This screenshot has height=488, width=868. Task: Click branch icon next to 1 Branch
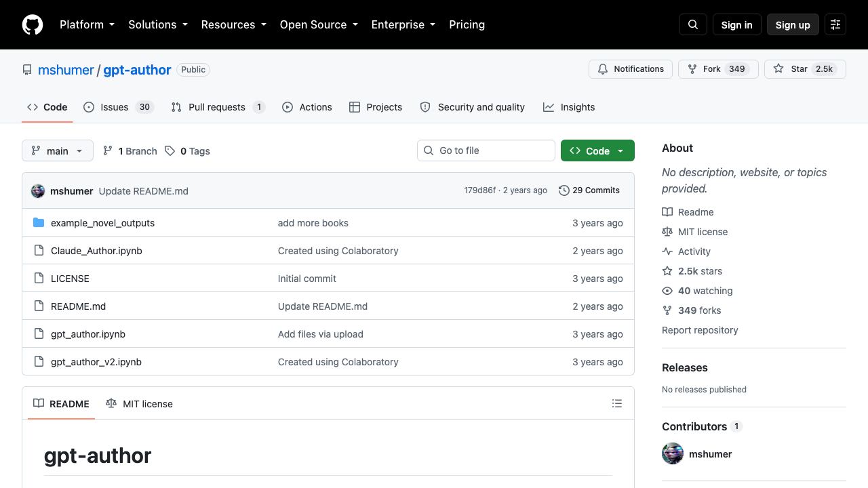point(108,151)
